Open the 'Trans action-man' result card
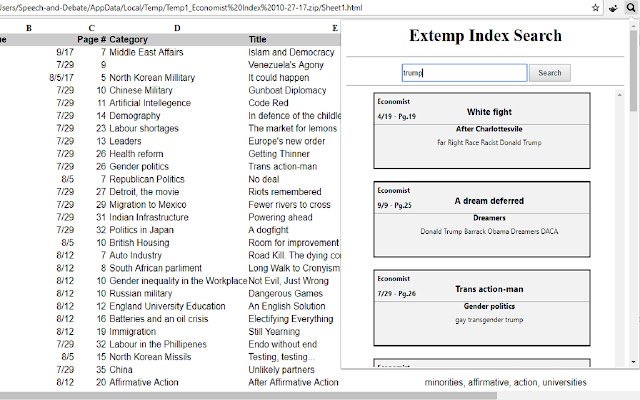The image size is (640, 400). pos(482,308)
